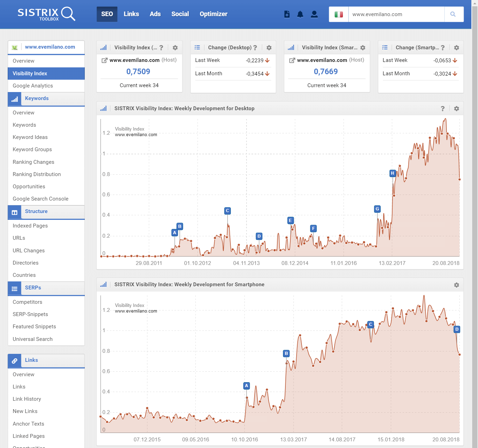Click Universal Search in the sidebar

46,339
